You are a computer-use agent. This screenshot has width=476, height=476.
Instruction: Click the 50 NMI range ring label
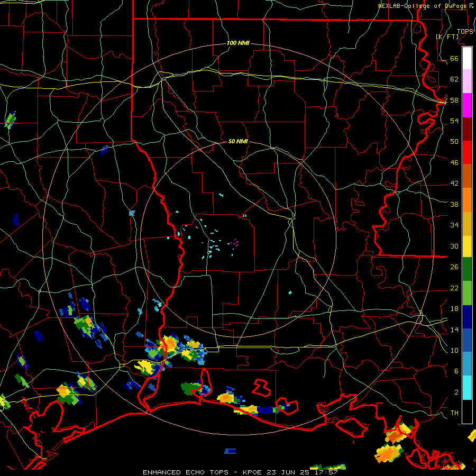click(238, 141)
